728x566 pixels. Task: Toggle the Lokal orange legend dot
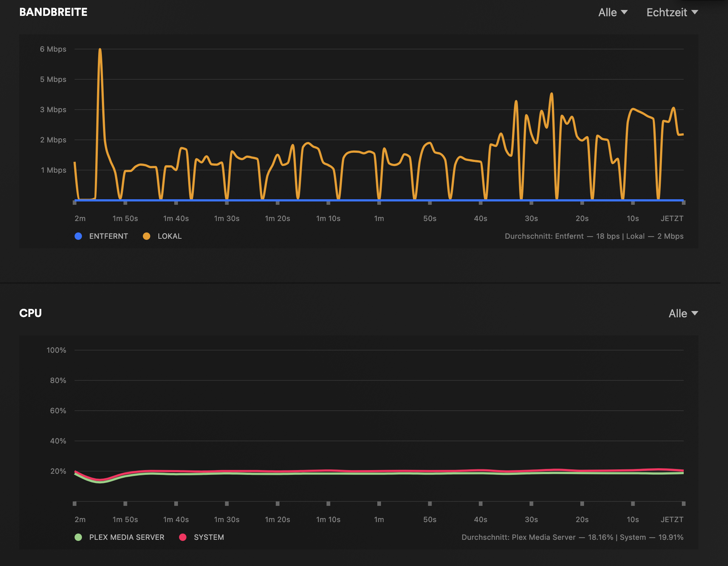click(x=147, y=236)
